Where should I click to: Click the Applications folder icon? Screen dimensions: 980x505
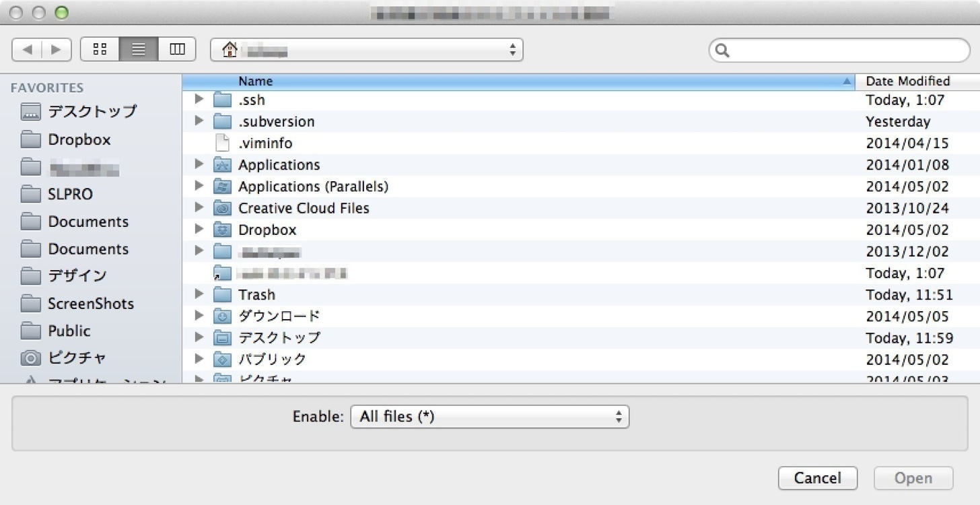222,165
